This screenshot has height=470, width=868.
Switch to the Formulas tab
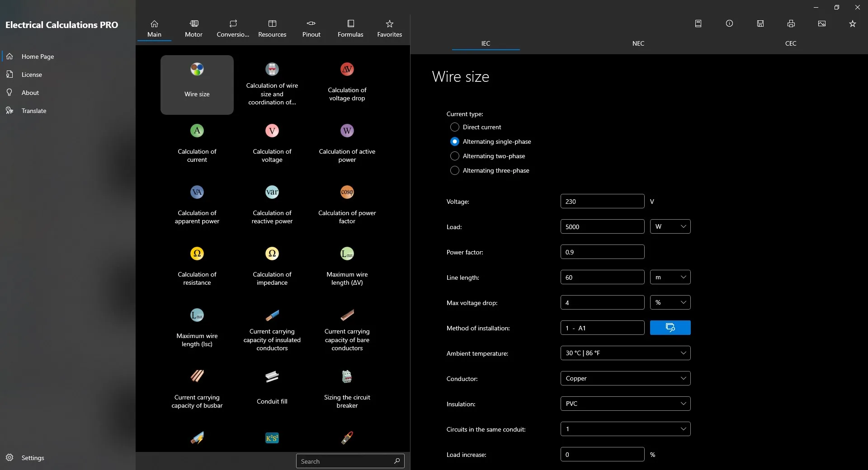click(350, 28)
